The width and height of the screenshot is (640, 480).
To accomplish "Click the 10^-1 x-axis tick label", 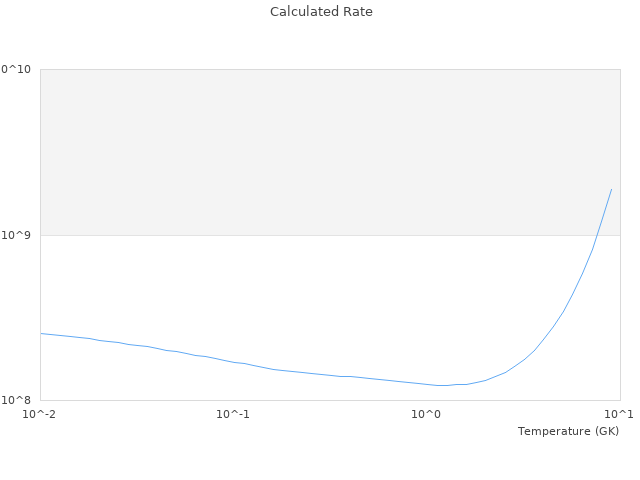I will pyautogui.click(x=233, y=414).
